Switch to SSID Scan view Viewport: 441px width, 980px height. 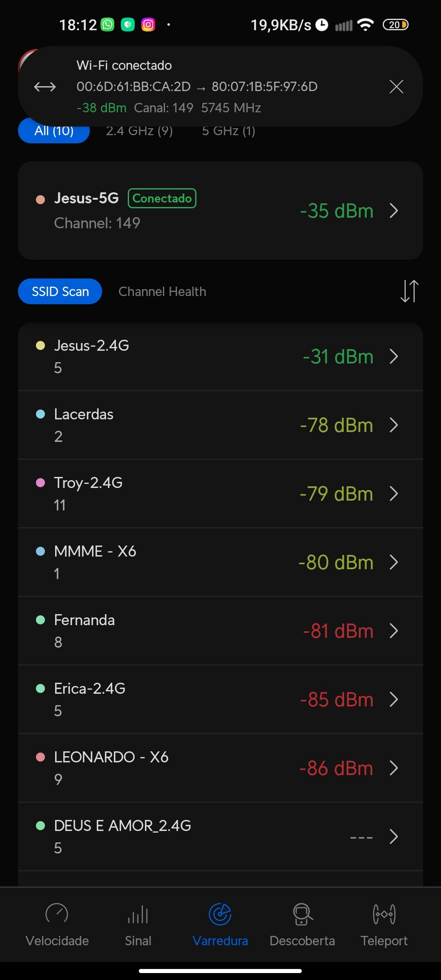(x=60, y=292)
